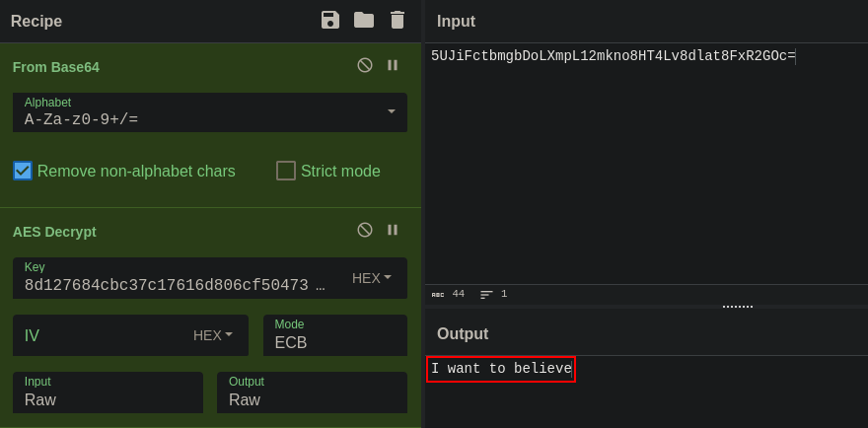Click the Save recipe icon
This screenshot has width=868, height=428.
coord(330,21)
